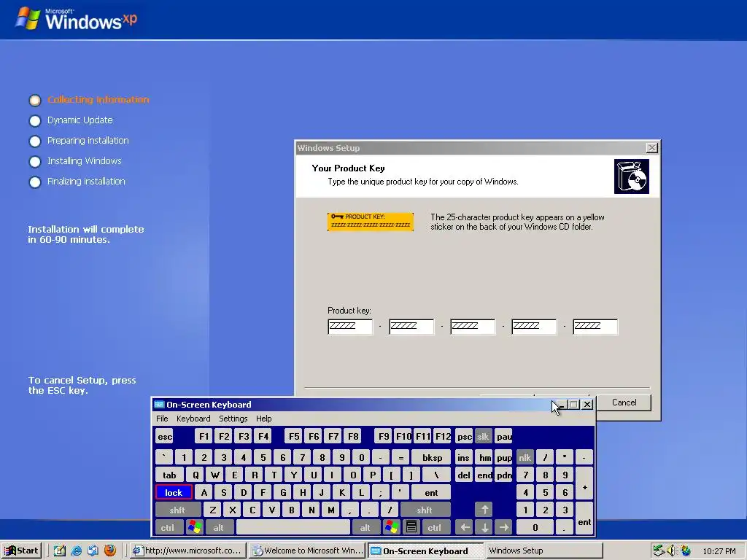Click the numpad 0 key
Image resolution: width=747 pixels, height=560 pixels.
tap(535, 528)
